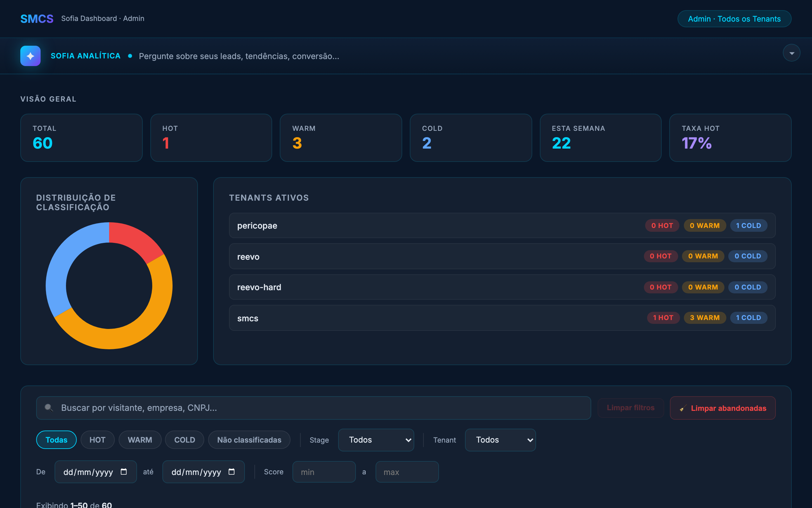Viewport: 812px width, 508px height.
Task: Click the 3 WARM badge for smcs
Action: 704,318
